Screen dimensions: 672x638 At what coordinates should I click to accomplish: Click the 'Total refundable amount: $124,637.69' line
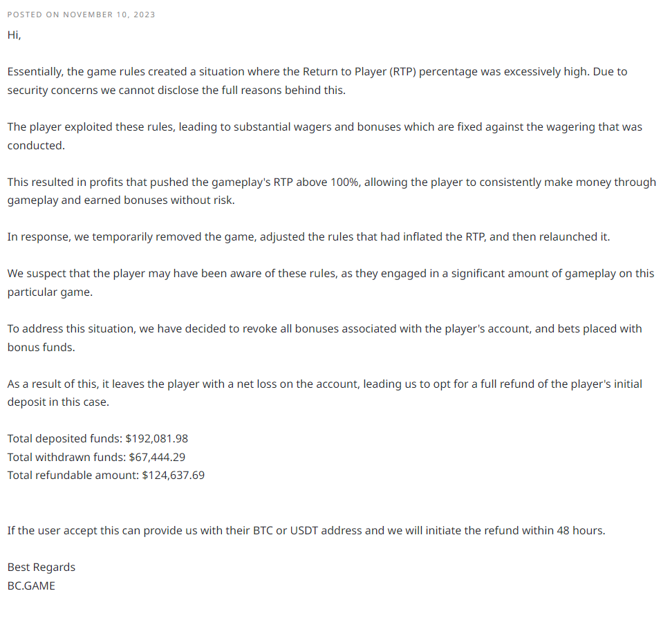click(106, 475)
